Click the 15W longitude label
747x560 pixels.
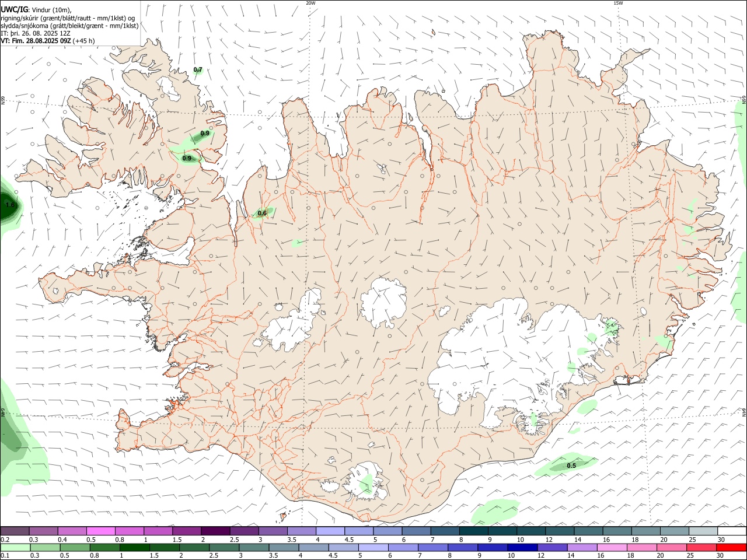click(x=618, y=3)
